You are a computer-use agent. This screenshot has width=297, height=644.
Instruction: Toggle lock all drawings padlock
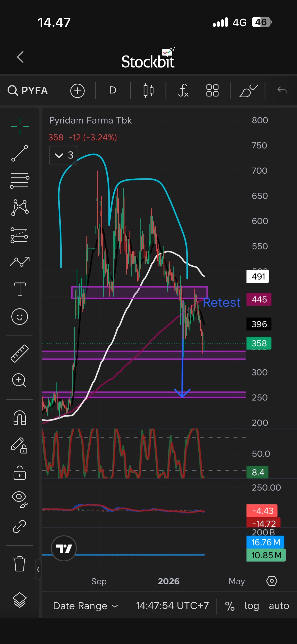[20, 473]
